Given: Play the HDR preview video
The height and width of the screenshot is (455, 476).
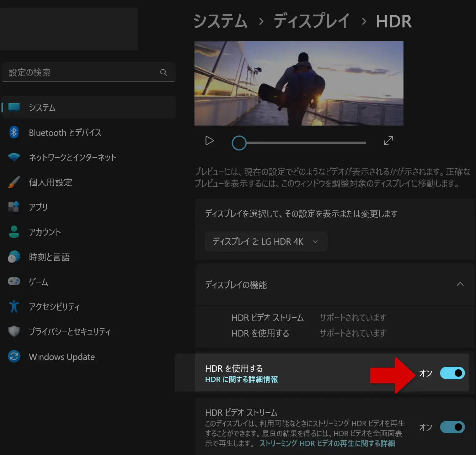Looking at the screenshot, I should coord(209,141).
